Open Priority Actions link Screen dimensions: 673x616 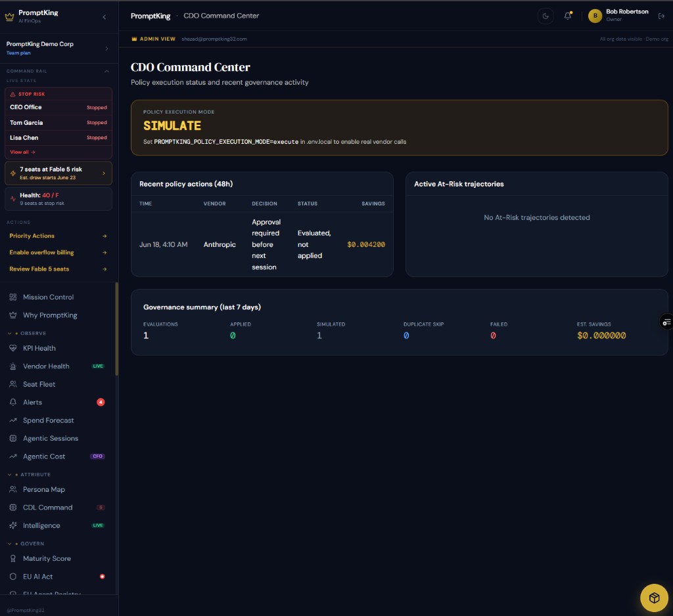point(58,236)
